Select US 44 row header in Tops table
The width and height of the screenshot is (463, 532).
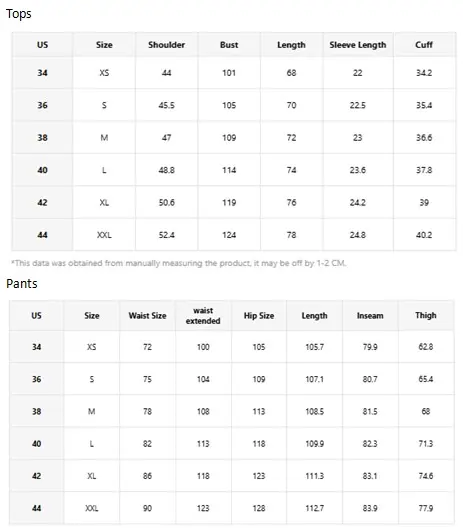click(42, 235)
